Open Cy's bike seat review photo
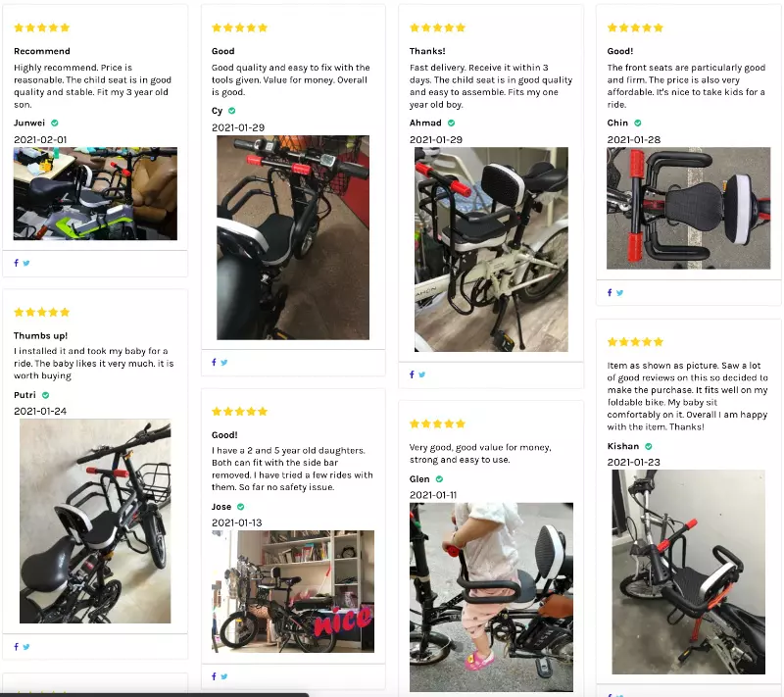Image resolution: width=784 pixels, height=697 pixels. (x=293, y=237)
